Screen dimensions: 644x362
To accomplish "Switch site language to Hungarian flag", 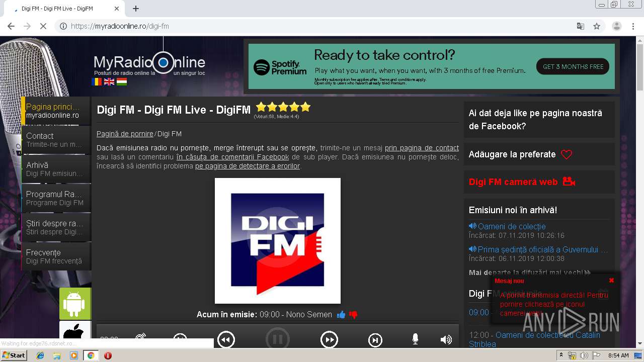I will (x=122, y=81).
